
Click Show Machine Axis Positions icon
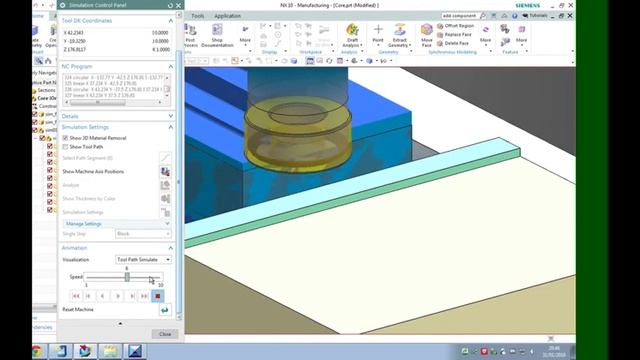(165, 172)
